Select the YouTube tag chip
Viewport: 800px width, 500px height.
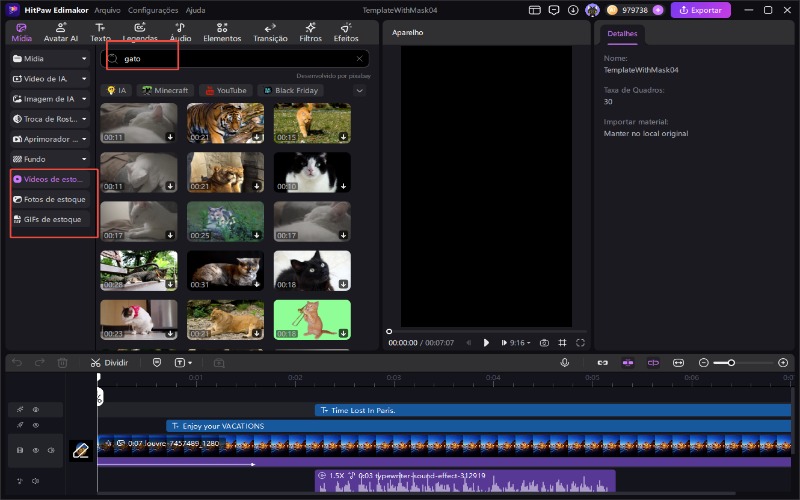[x=226, y=90]
